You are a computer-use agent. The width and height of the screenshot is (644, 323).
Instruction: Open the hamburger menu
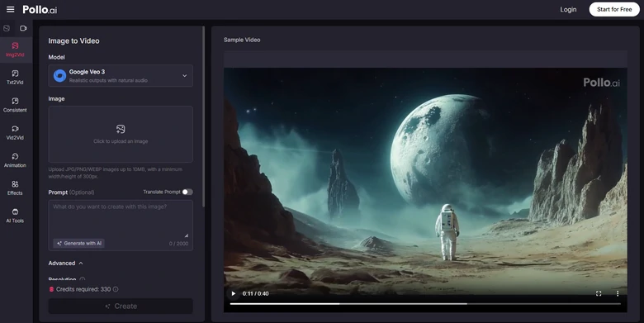[10, 9]
